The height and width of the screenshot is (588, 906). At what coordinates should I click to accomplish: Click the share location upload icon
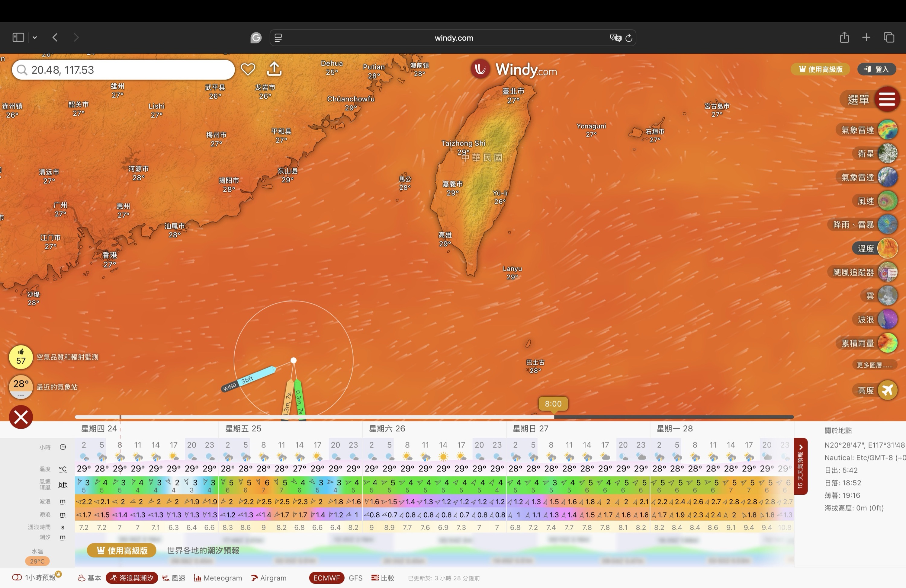(x=274, y=69)
